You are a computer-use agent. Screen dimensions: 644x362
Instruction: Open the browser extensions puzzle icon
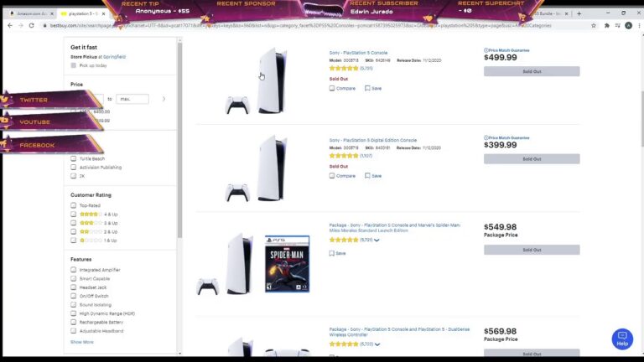tap(606, 25)
